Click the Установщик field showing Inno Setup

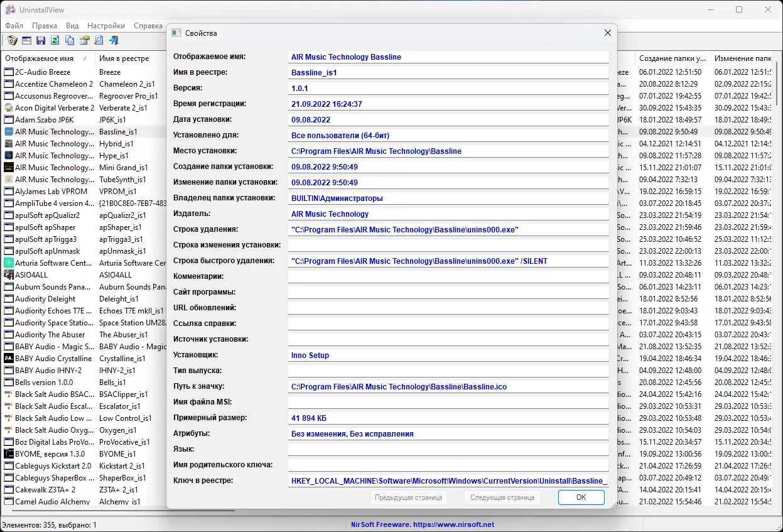click(448, 356)
